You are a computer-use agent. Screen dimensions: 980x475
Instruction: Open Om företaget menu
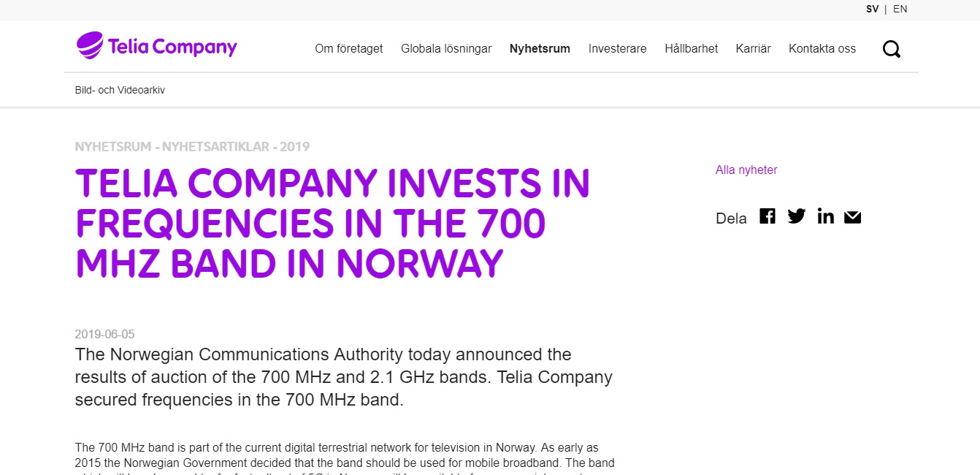[x=349, y=49]
